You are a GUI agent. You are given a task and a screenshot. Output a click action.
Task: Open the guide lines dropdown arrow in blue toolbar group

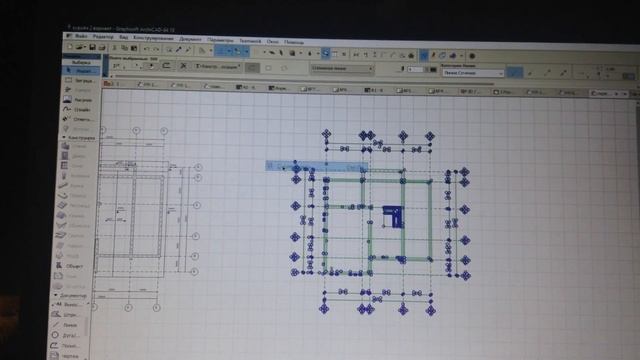point(229,51)
